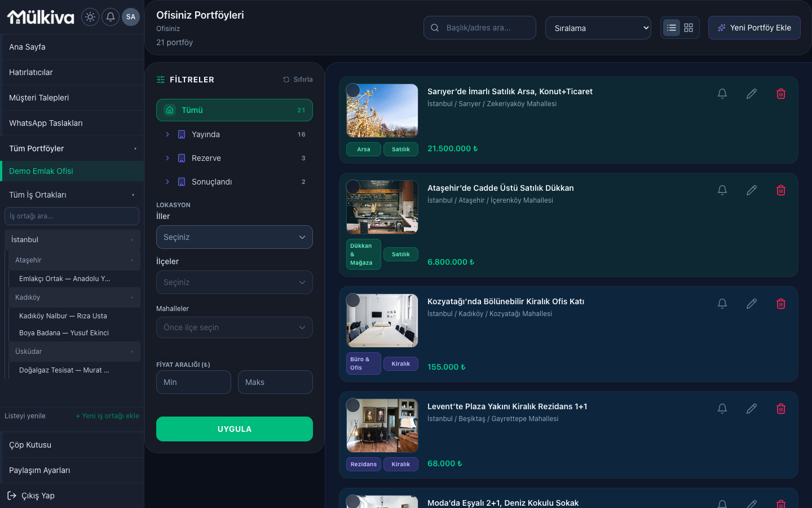Screen dimensions: 812x508
Task: Set reminder bell for Ataşehir dükkan listing
Action: (722, 190)
